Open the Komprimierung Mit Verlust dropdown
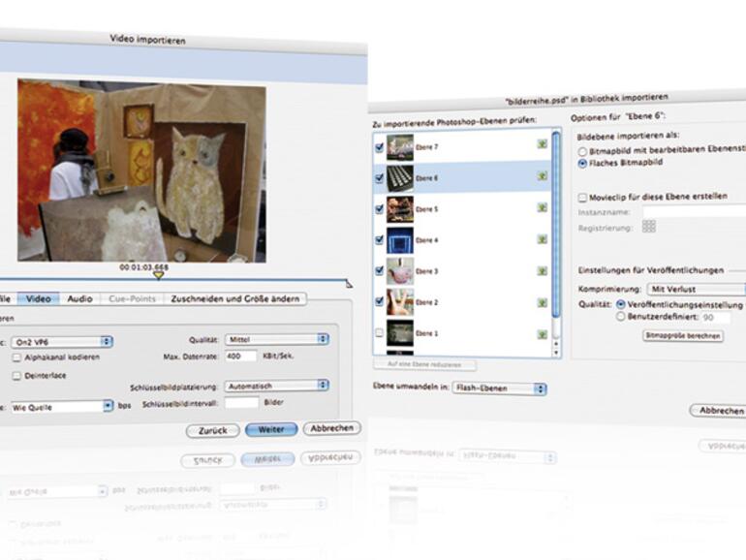 (x=697, y=289)
